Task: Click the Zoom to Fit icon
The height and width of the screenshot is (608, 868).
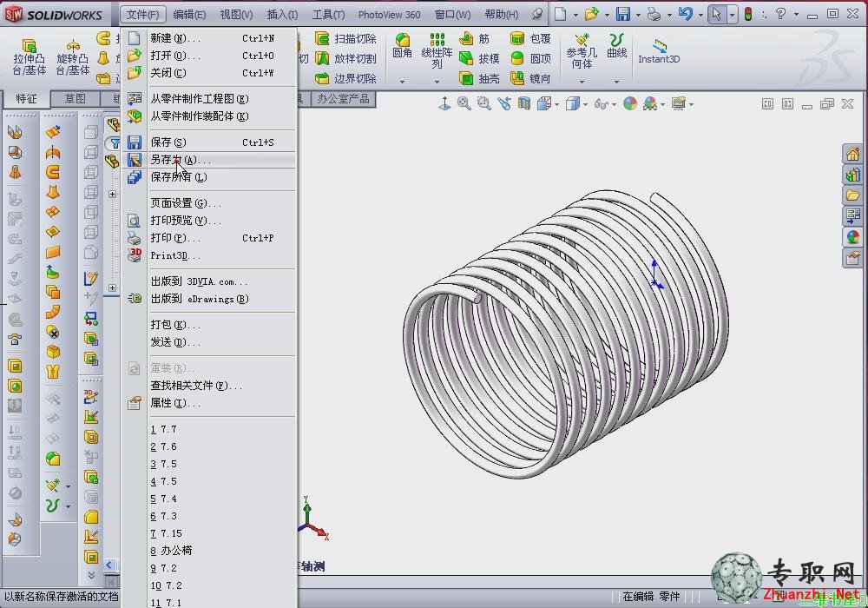Action: pyautogui.click(x=464, y=103)
